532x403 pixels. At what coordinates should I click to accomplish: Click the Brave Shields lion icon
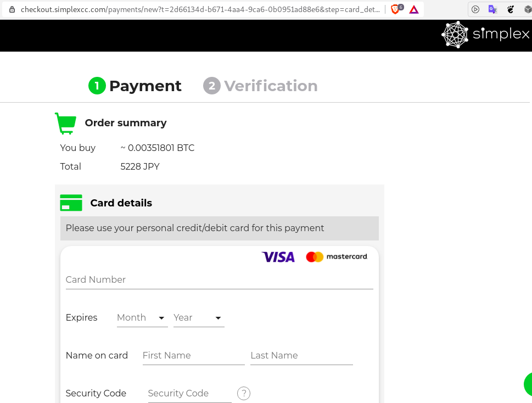click(396, 9)
